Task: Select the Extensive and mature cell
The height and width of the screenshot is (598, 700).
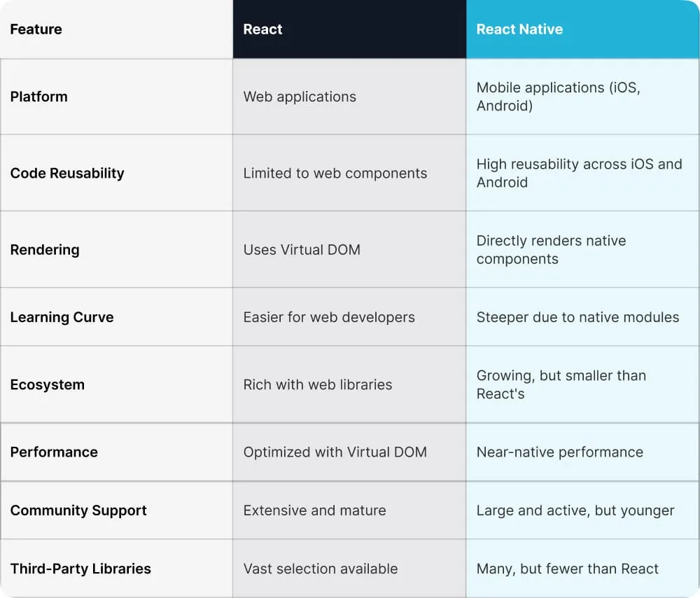Action: 314,510
